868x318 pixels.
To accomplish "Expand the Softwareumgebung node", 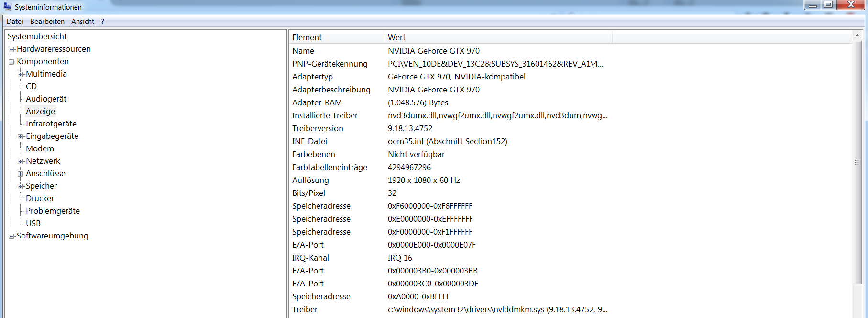I will click(x=11, y=236).
